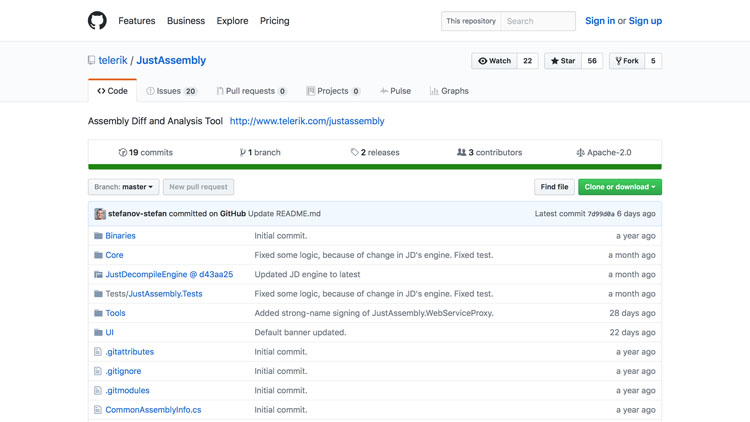
Task: Click the people icon next to 3 contributors
Action: (461, 152)
